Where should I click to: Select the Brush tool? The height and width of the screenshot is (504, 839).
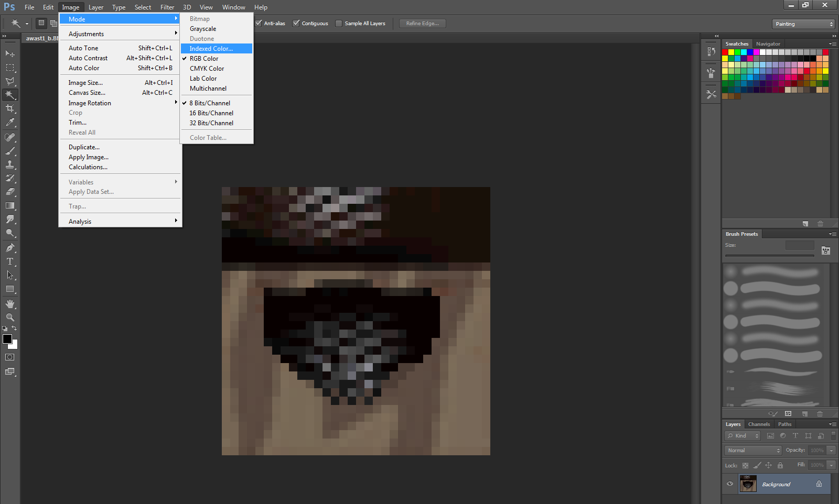tap(10, 151)
